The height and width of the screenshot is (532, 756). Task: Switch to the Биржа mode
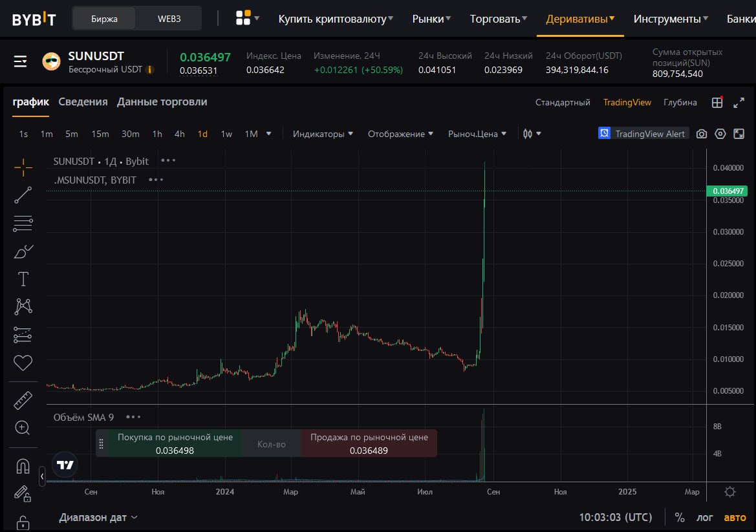(104, 19)
